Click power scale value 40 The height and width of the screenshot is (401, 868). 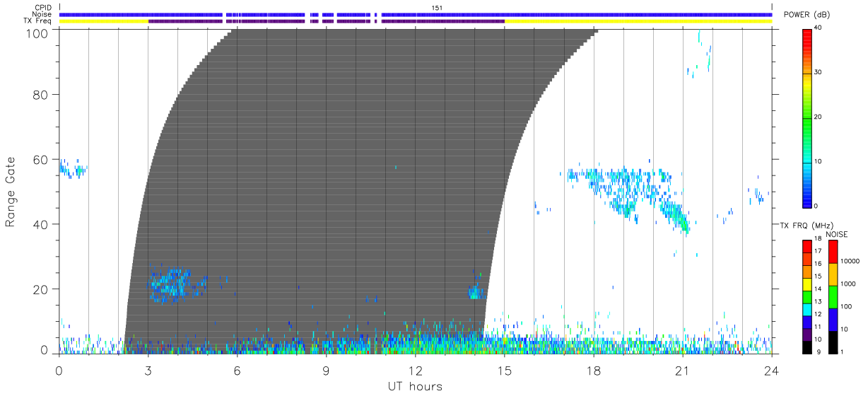pos(819,28)
